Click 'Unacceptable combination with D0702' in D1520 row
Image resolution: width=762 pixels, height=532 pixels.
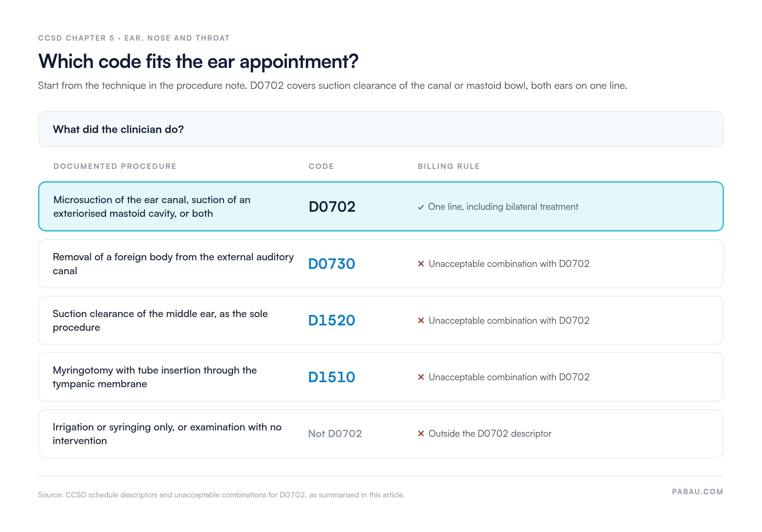pyautogui.click(x=509, y=320)
